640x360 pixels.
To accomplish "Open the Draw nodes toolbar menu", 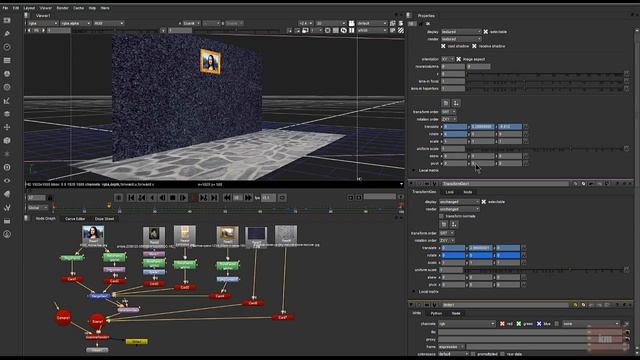I will tap(7, 33).
